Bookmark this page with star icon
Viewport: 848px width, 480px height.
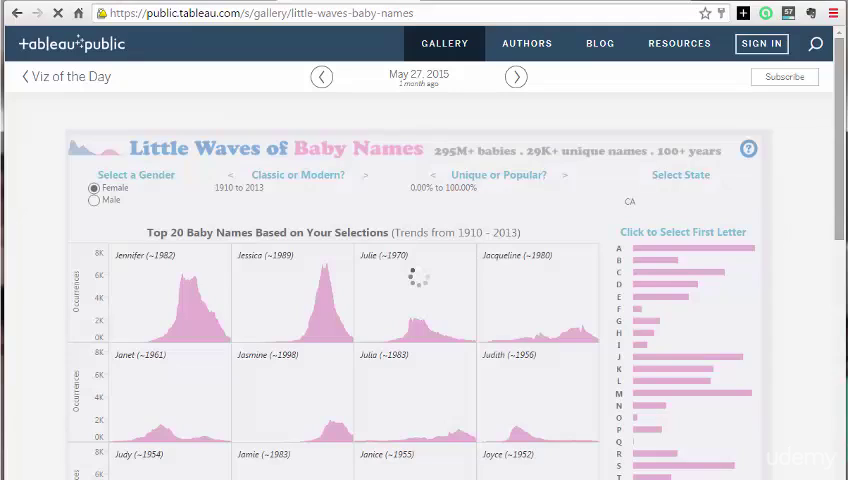point(705,14)
